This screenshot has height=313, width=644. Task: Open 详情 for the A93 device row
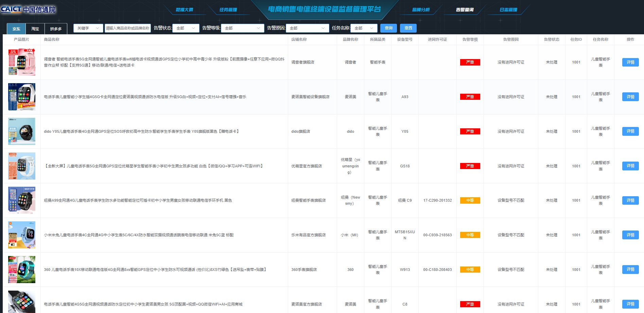[x=630, y=97]
